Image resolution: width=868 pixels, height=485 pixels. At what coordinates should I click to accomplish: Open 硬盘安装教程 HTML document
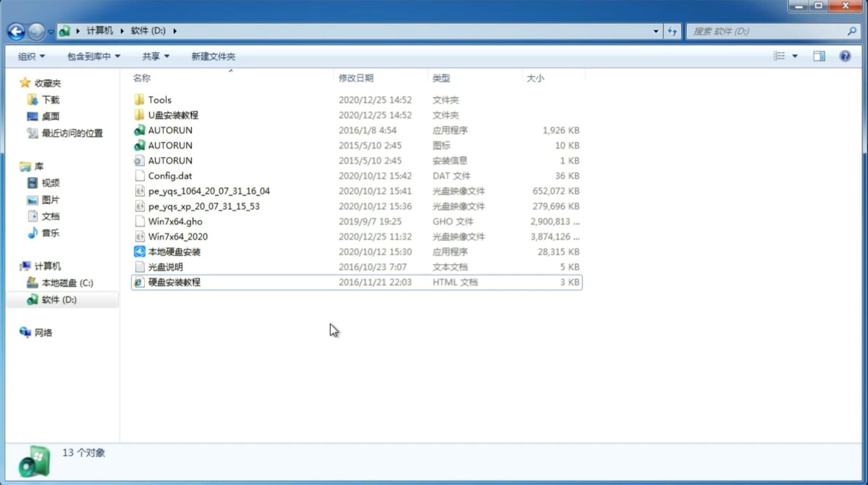[173, 282]
